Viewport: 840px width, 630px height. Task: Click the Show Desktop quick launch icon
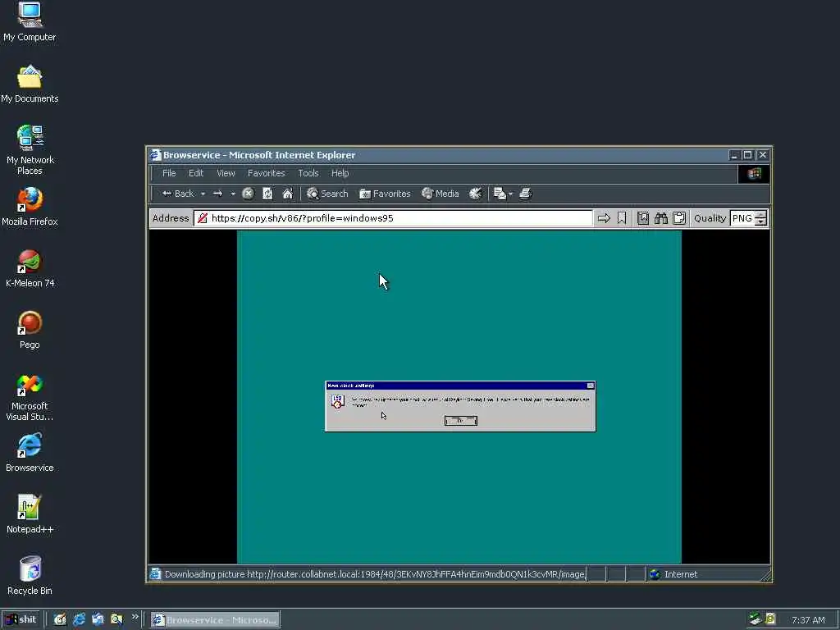[98, 620]
